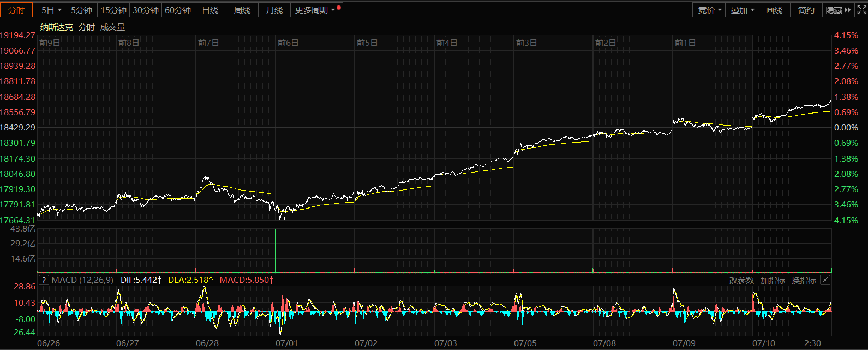Click the 2:30 time label on axis
The height and width of the screenshot is (350, 868).
(812, 343)
